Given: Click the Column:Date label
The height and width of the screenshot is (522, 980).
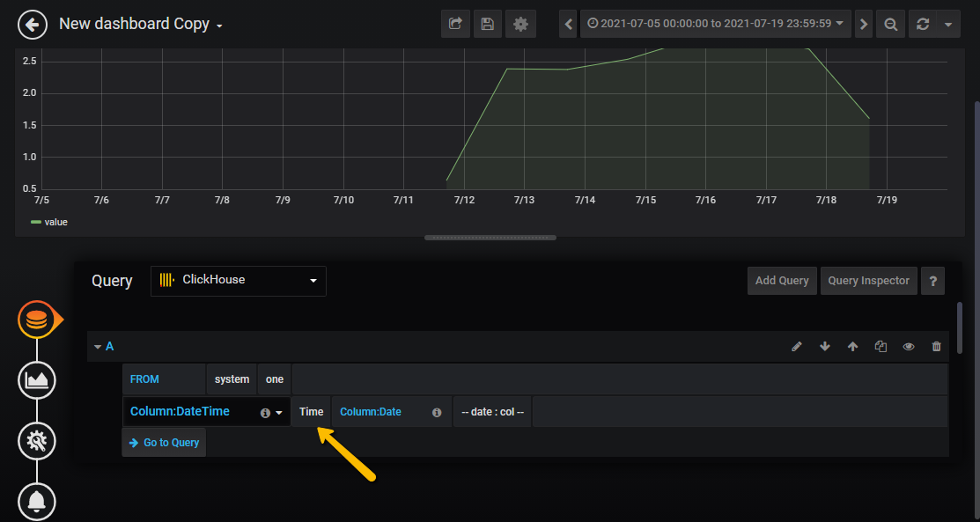Looking at the screenshot, I should 371,412.
